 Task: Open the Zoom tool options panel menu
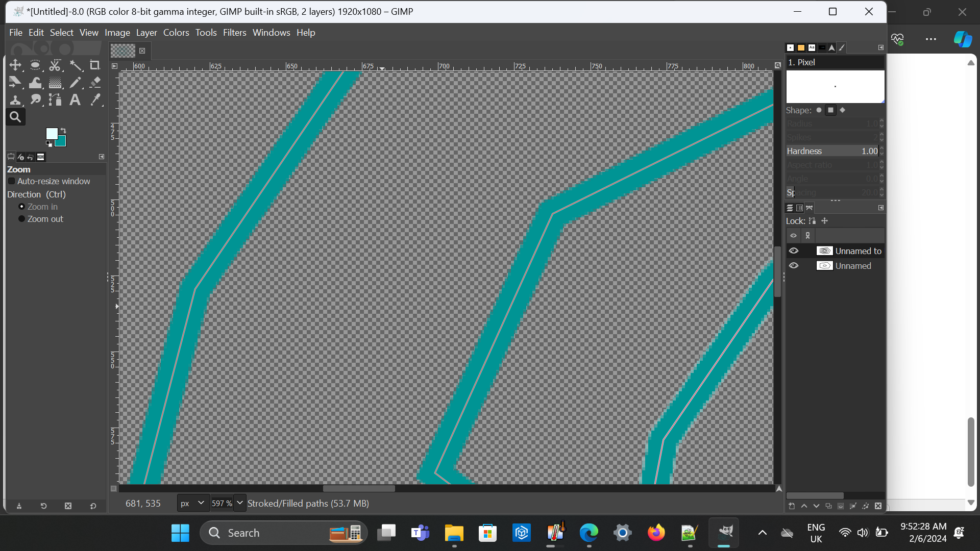(x=101, y=157)
